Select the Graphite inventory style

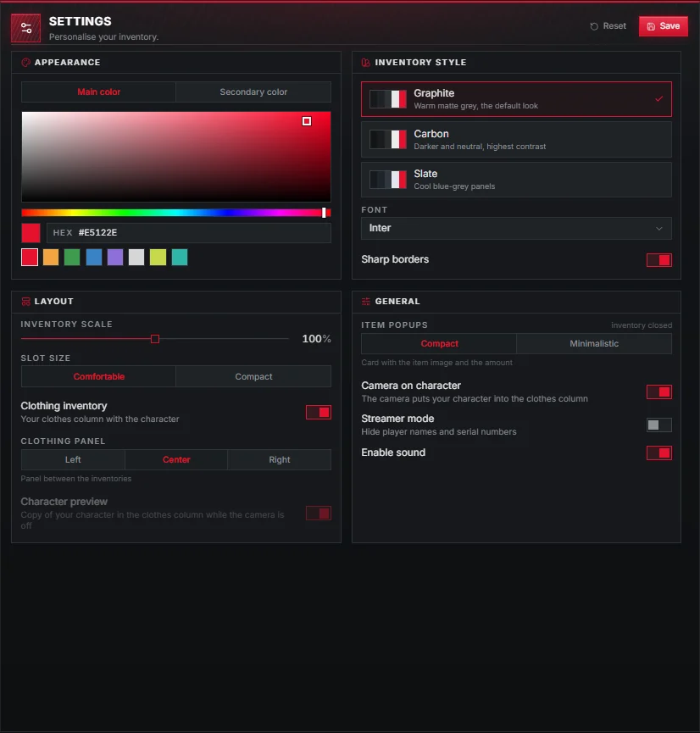516,99
